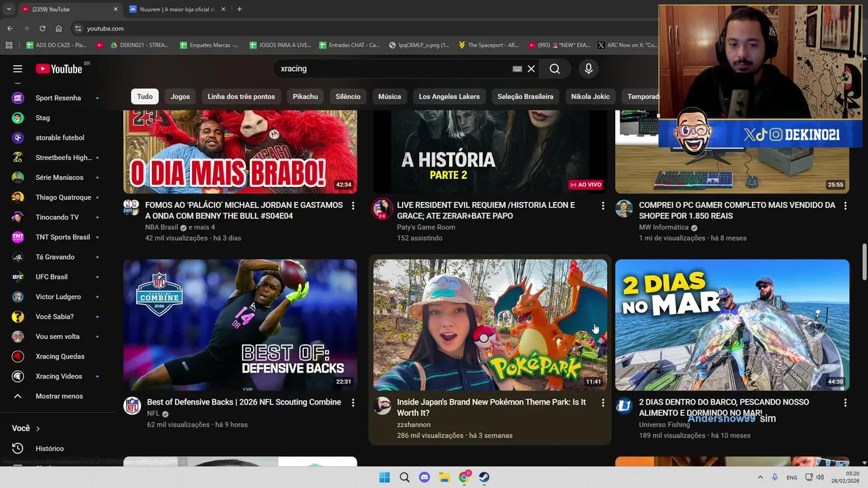Go back with the browser back arrow
The image size is (868, 488).
point(9,28)
